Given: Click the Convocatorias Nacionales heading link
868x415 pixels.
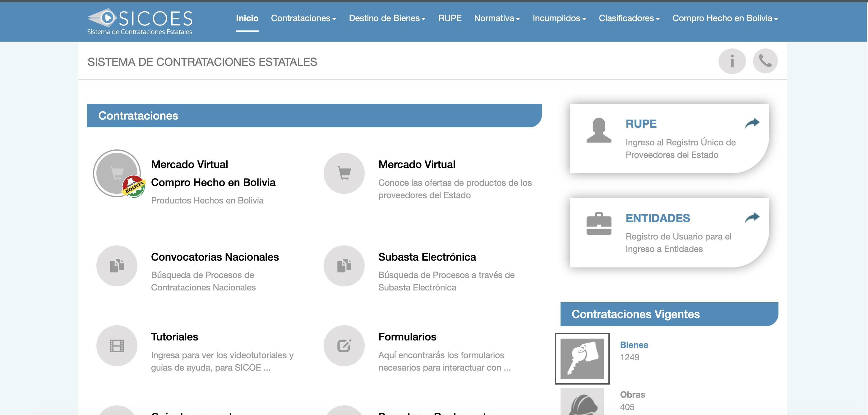Looking at the screenshot, I should point(215,257).
